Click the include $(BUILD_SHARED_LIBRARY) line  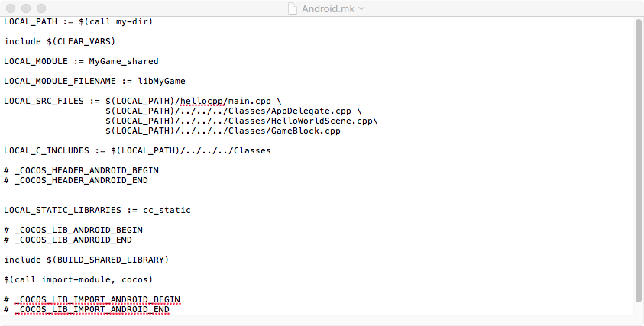point(86,260)
